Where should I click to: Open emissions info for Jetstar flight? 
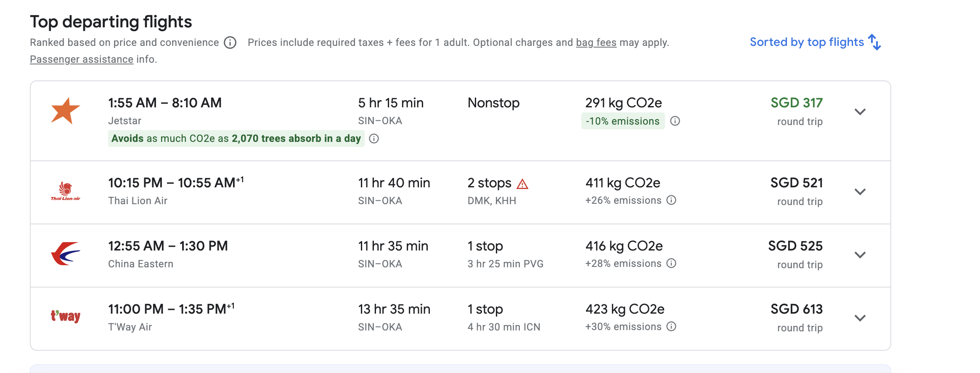(x=675, y=121)
